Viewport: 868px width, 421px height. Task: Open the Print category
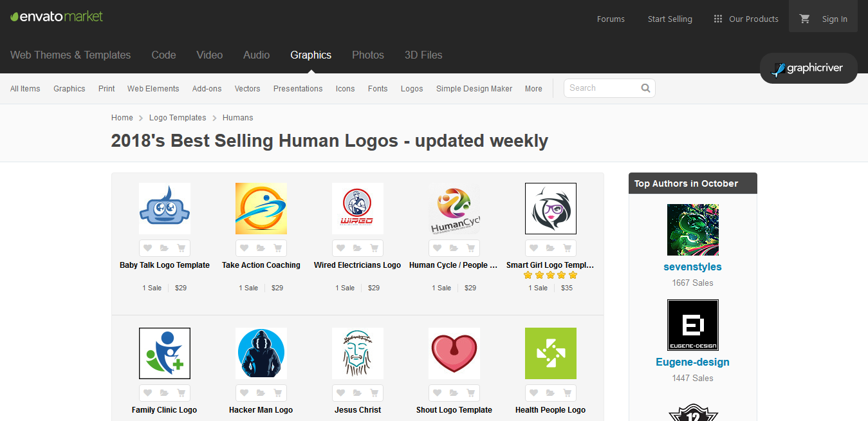click(x=107, y=89)
